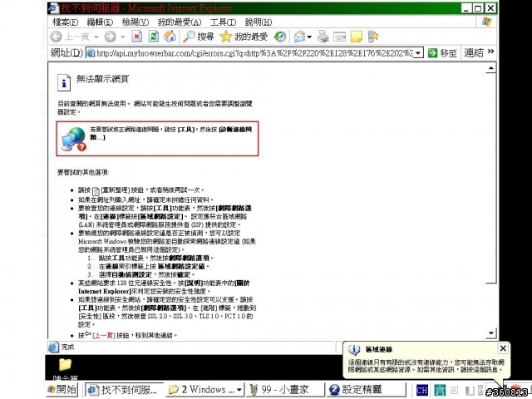Image resolution: width=532 pixels, height=399 pixels.
Task: Open the 編輯(E) Edit menu
Action: point(100,22)
